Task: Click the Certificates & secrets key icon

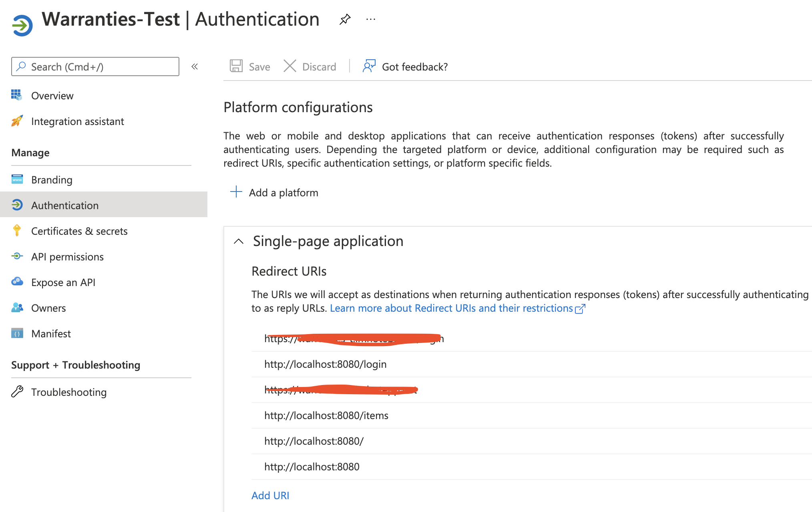Action: pyautogui.click(x=17, y=231)
